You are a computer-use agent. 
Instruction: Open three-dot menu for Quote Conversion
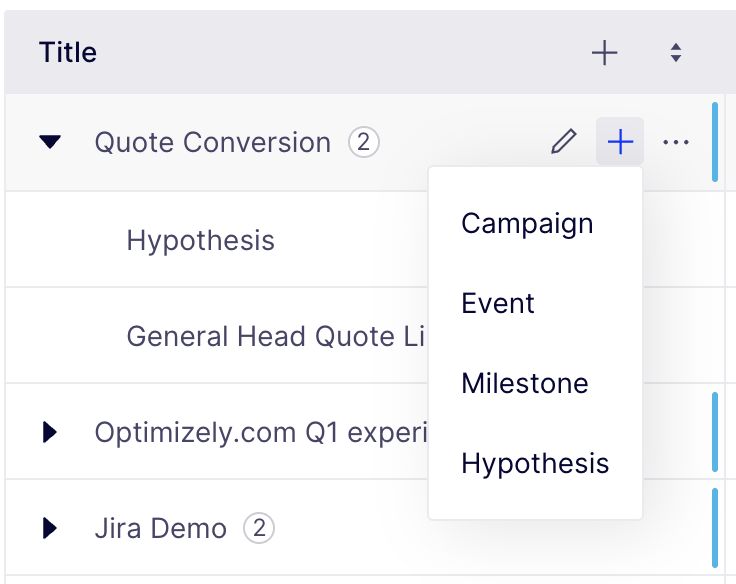point(675,142)
